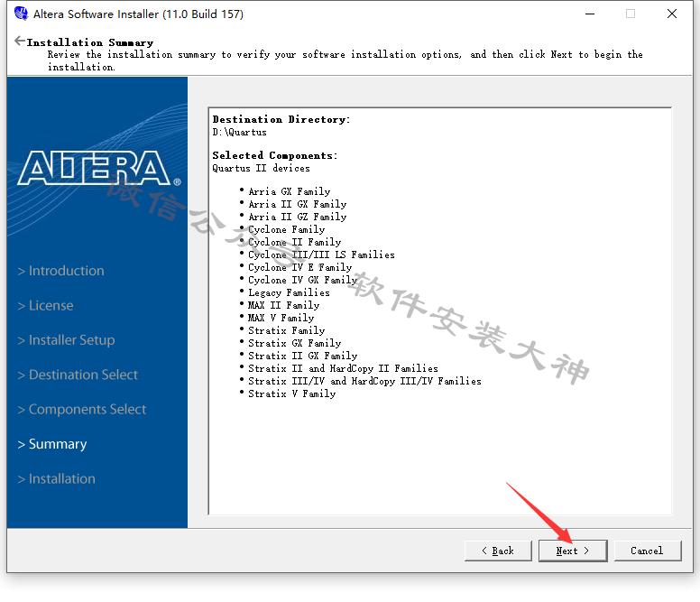Click Cyclone IV GX Family entry
This screenshot has height=602, width=700.
(303, 280)
